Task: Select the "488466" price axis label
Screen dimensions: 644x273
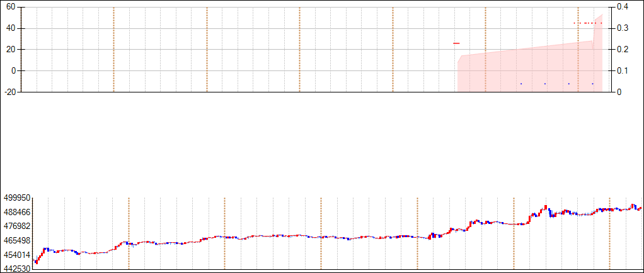Action: click(17, 212)
